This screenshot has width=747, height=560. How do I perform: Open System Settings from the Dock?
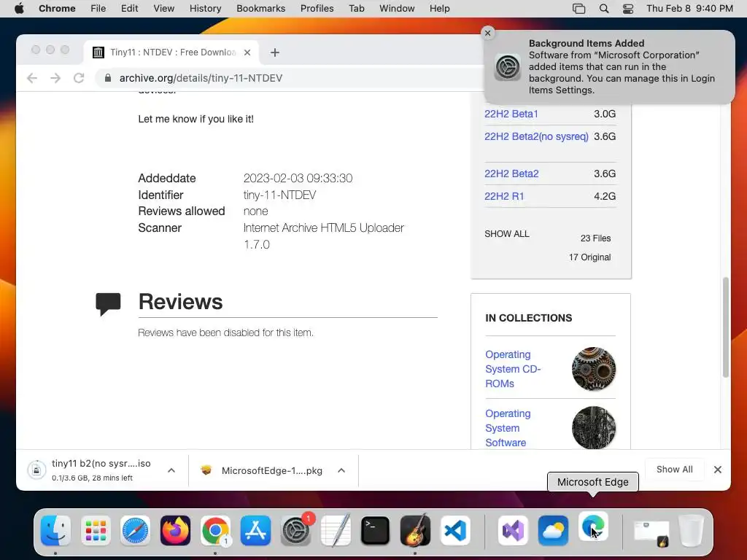(295, 530)
